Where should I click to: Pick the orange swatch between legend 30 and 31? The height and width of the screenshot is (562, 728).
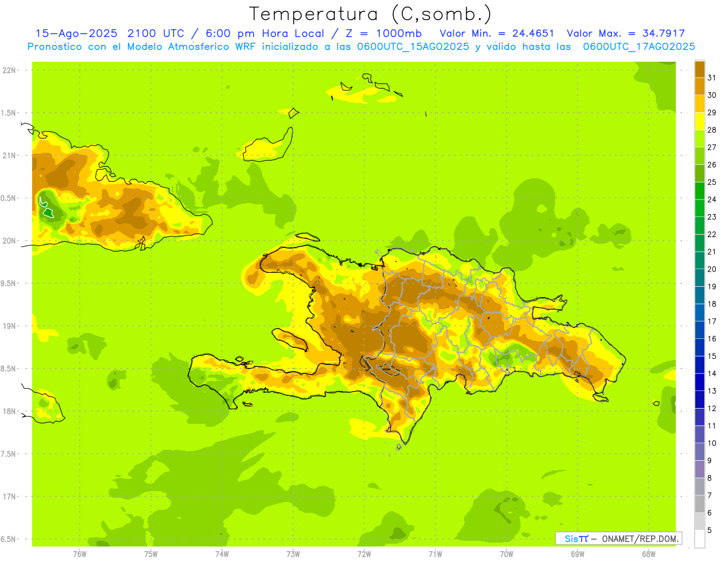[x=699, y=86]
